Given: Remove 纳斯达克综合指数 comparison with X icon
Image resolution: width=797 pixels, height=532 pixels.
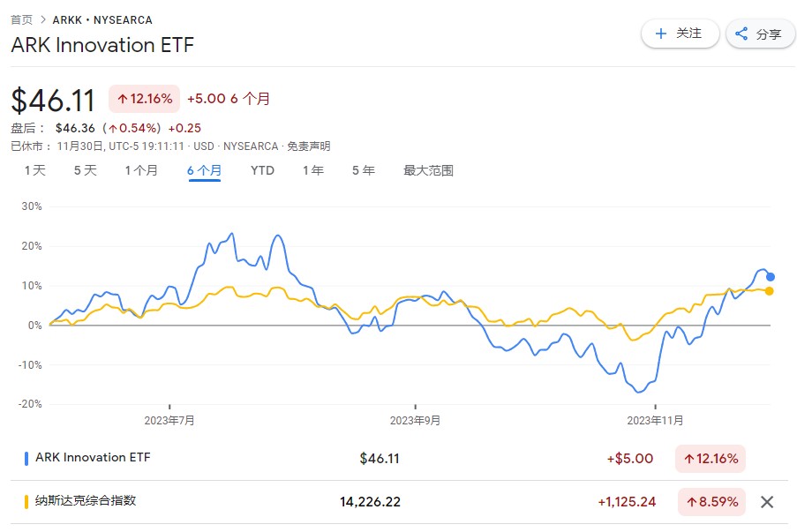Looking at the screenshot, I should [767, 502].
